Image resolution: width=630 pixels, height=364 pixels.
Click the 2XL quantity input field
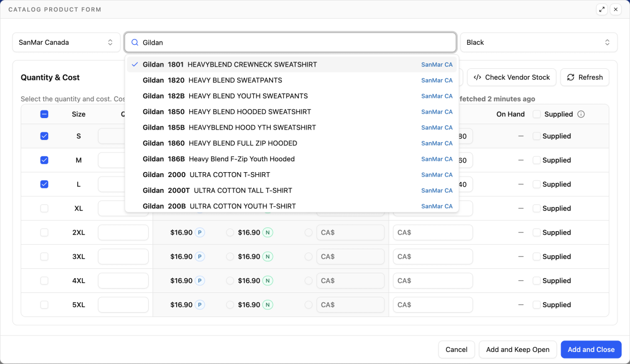123,232
